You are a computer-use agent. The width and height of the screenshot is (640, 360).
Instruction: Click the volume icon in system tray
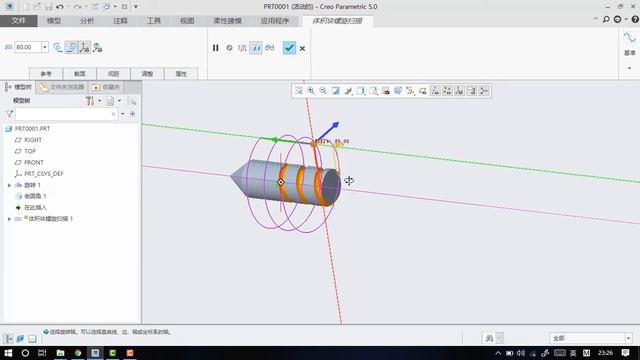pyautogui.click(x=521, y=353)
